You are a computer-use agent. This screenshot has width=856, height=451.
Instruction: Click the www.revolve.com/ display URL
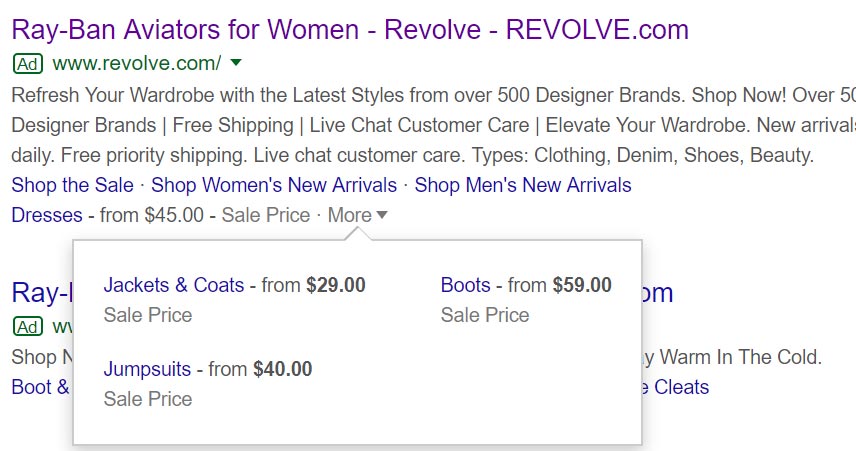[x=137, y=63]
